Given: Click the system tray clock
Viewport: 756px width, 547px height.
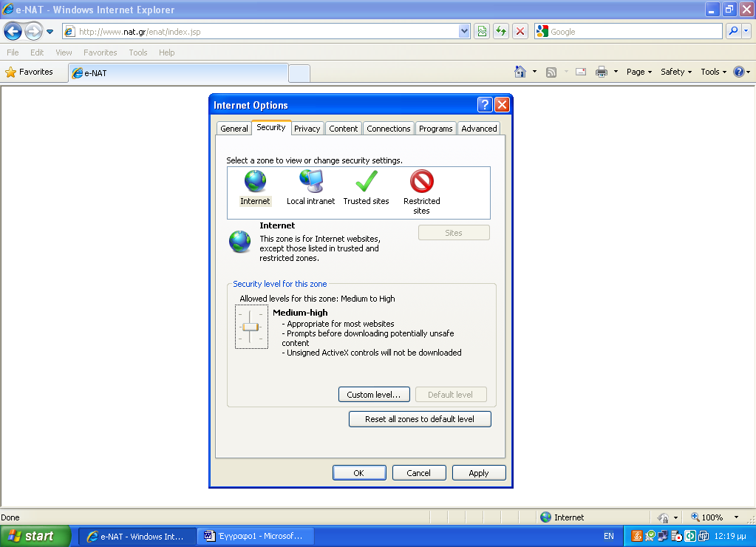Looking at the screenshot, I should click(x=730, y=537).
